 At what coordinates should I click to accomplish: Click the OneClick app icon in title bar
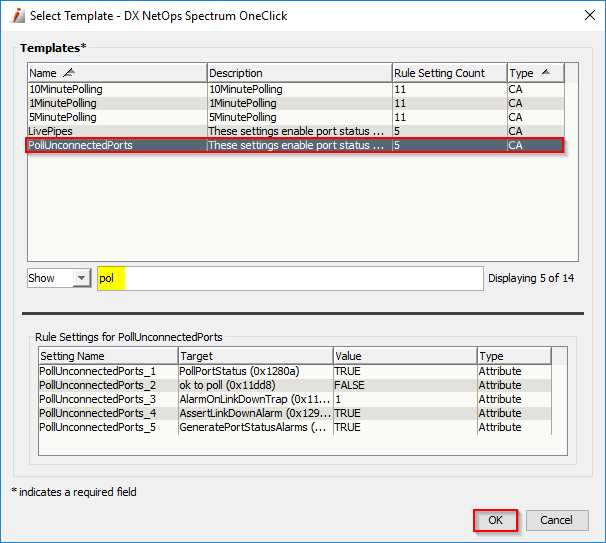pos(17,15)
